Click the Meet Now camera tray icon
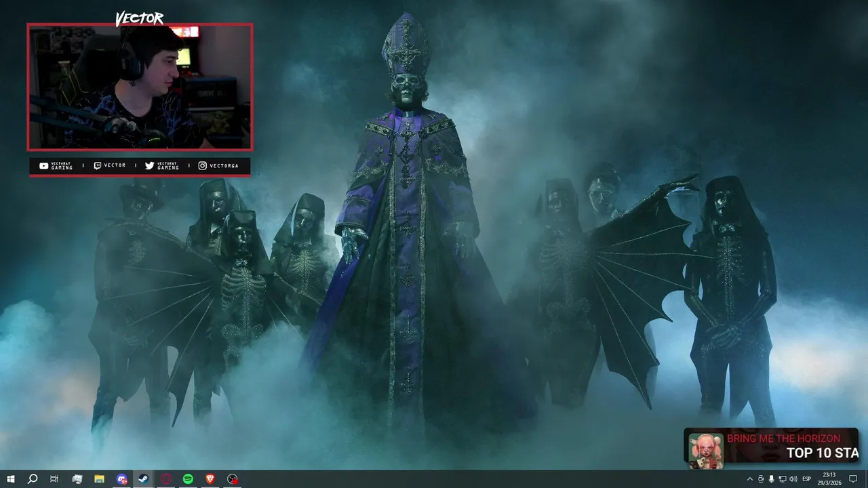 point(761,479)
